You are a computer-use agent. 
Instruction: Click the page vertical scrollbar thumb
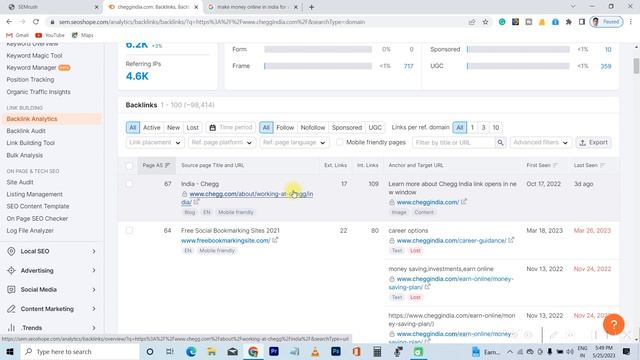click(636, 66)
